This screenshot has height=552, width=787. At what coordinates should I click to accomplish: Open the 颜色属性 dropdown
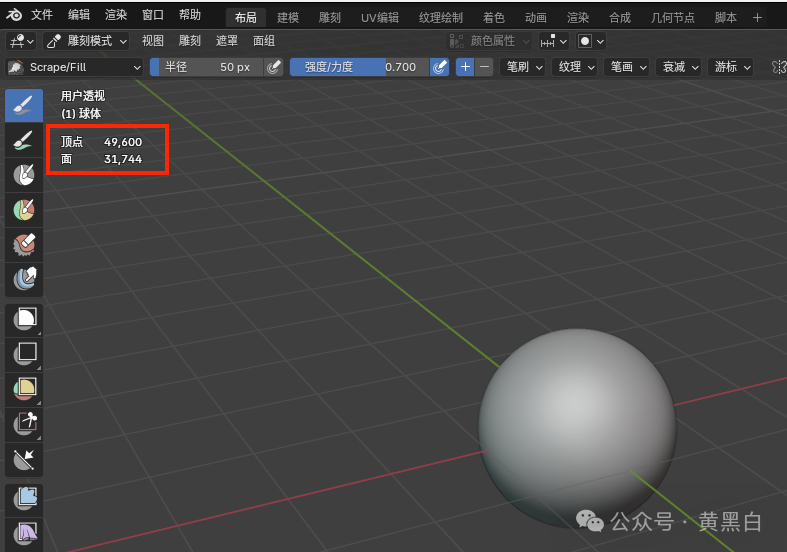(x=490, y=41)
